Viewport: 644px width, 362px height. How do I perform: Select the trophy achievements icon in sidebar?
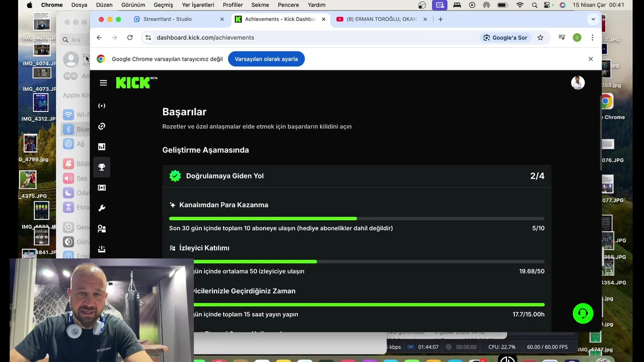tap(102, 167)
